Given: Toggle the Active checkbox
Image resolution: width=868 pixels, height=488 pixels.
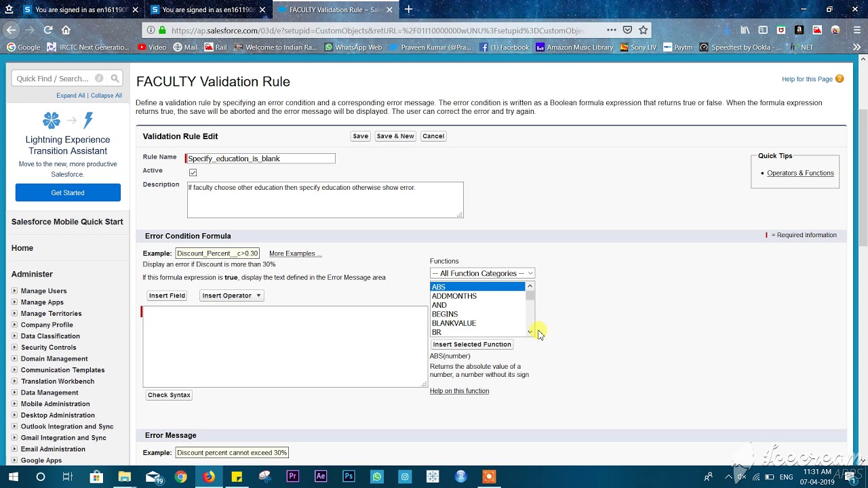Looking at the screenshot, I should (x=193, y=173).
